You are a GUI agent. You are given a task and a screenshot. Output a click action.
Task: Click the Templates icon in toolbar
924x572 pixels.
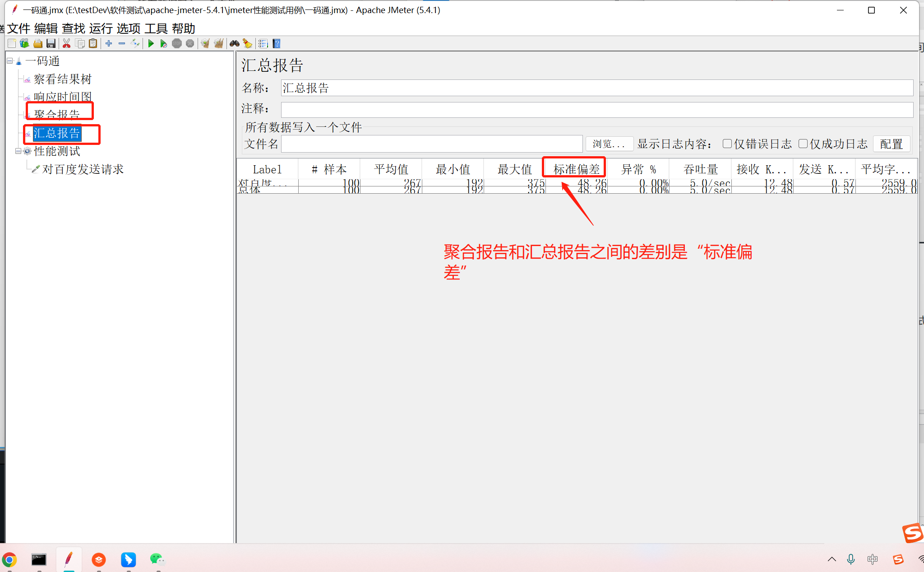coord(24,43)
